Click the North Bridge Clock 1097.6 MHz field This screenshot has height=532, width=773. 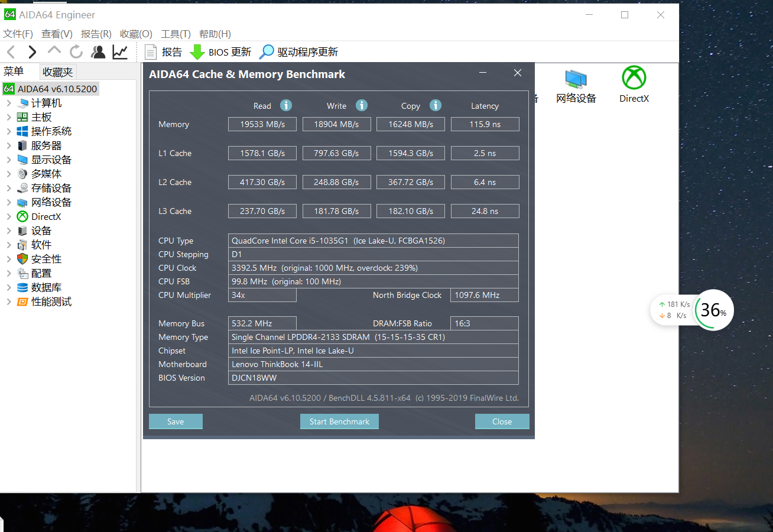click(485, 295)
